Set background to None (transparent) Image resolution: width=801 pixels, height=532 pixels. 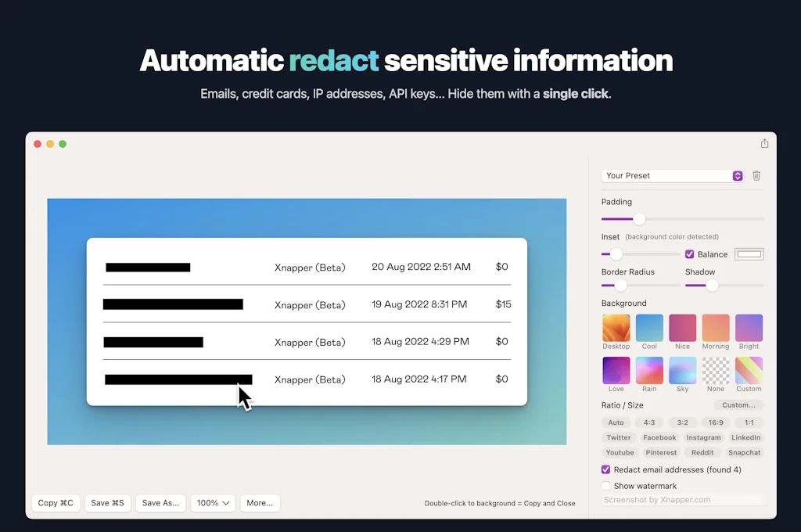pyautogui.click(x=715, y=371)
